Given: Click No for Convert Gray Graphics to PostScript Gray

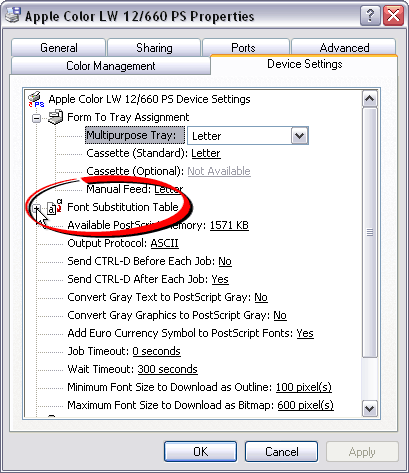Looking at the screenshot, I should 280,315.
